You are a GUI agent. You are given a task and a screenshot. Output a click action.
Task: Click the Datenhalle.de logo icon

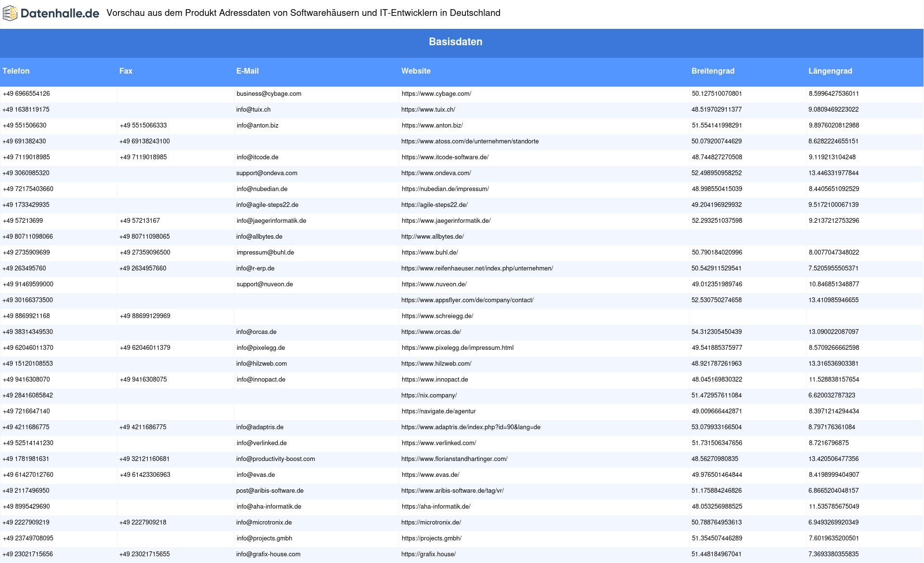pos(10,13)
